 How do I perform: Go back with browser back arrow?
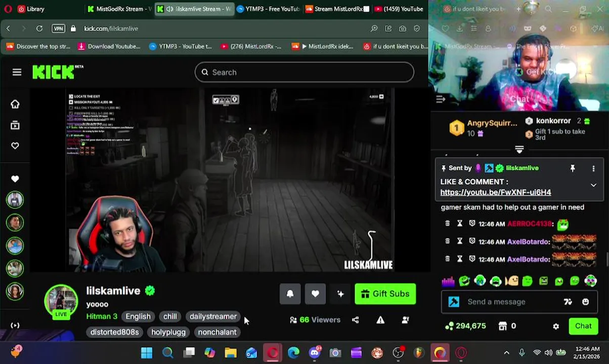(8, 28)
